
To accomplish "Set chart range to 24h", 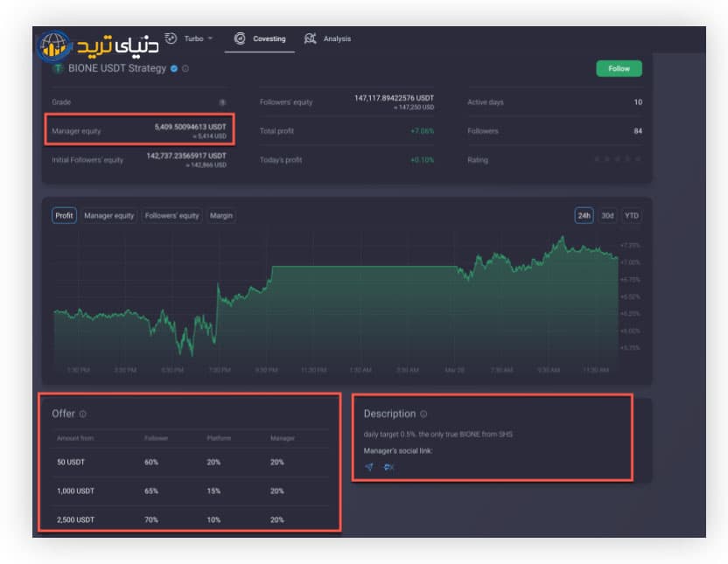I will click(x=584, y=216).
